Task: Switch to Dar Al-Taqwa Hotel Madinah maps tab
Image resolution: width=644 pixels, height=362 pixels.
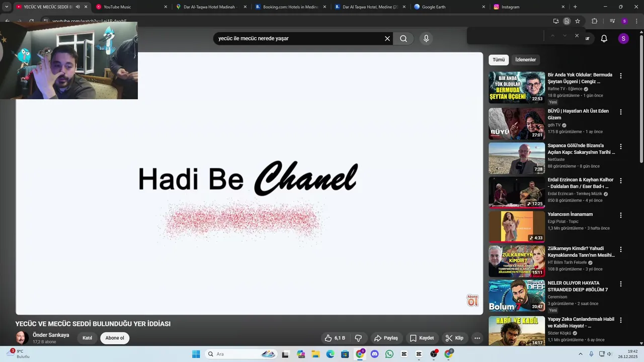Action: point(211,7)
